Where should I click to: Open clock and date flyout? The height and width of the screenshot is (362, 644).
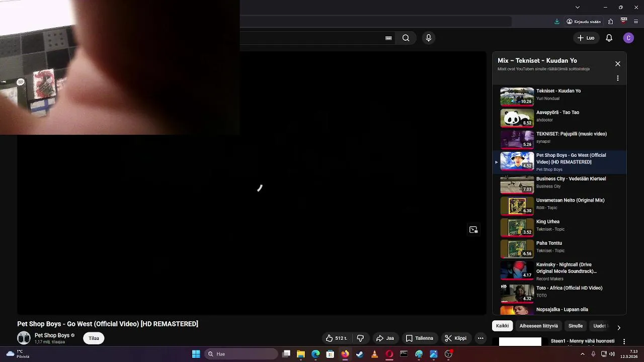tap(629, 354)
